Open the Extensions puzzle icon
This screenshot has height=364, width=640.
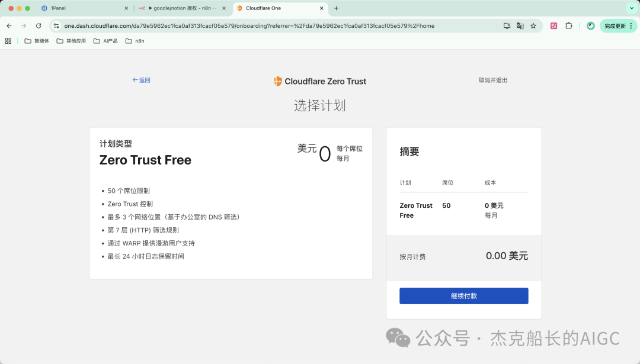click(568, 25)
